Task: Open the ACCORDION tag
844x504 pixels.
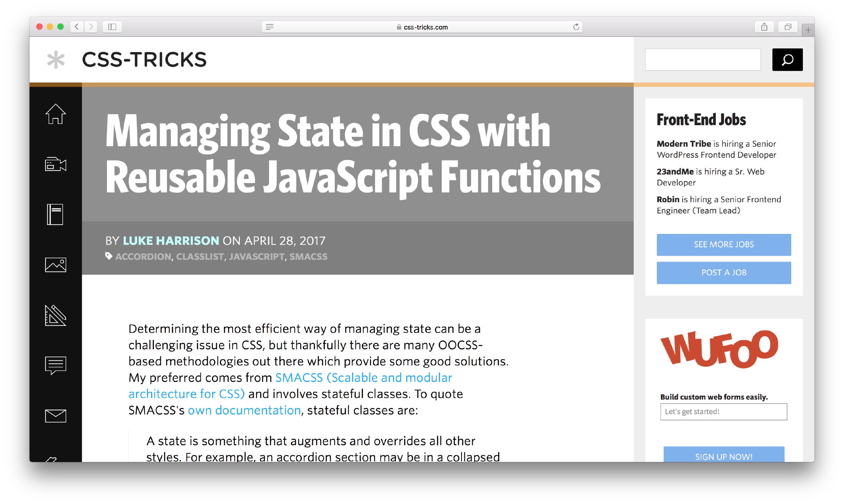Action: [143, 257]
